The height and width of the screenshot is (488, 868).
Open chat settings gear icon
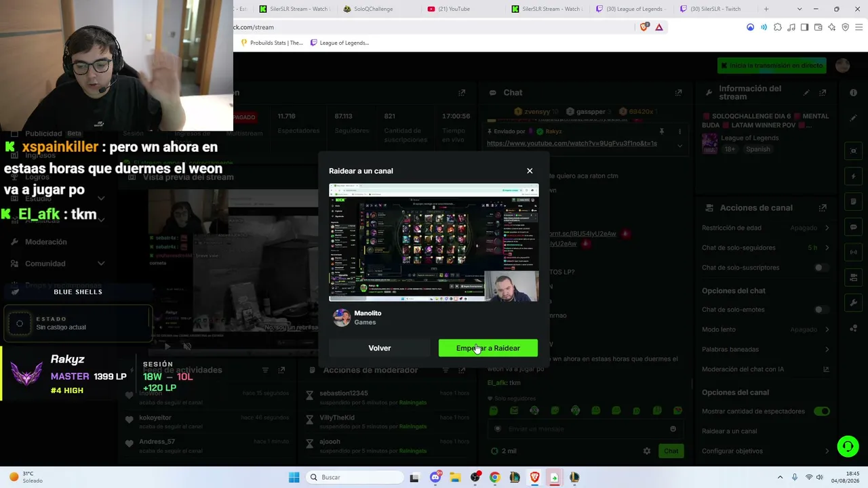point(647,451)
